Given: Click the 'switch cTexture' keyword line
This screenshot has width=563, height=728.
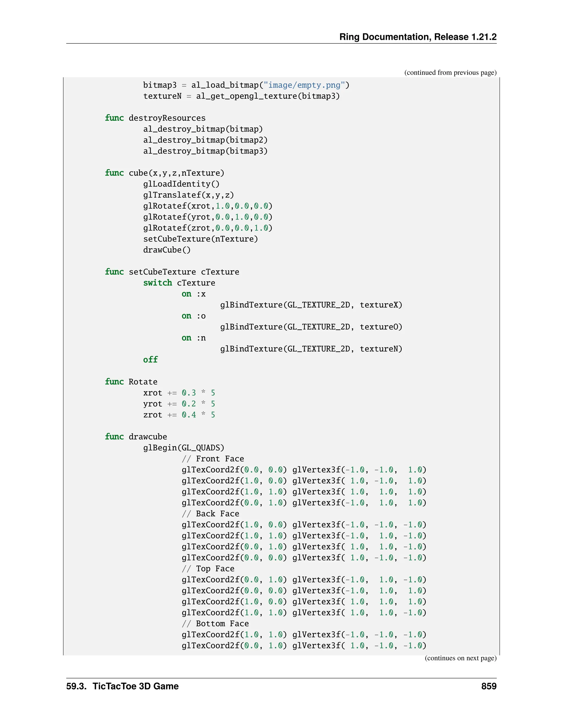Looking at the screenshot, I should pos(179,283).
